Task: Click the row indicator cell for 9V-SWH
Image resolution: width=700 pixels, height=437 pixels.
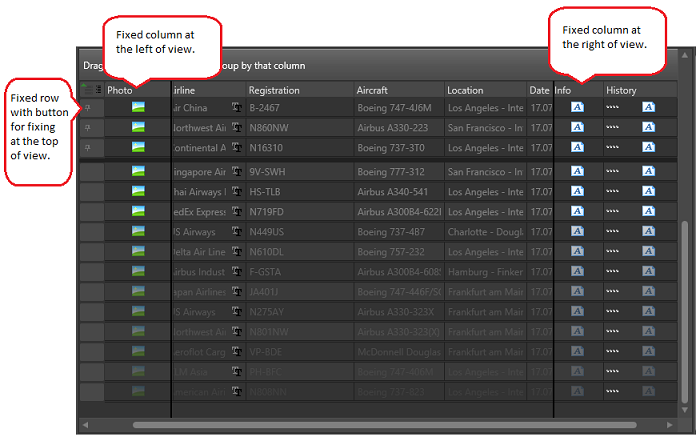Action: (92, 171)
